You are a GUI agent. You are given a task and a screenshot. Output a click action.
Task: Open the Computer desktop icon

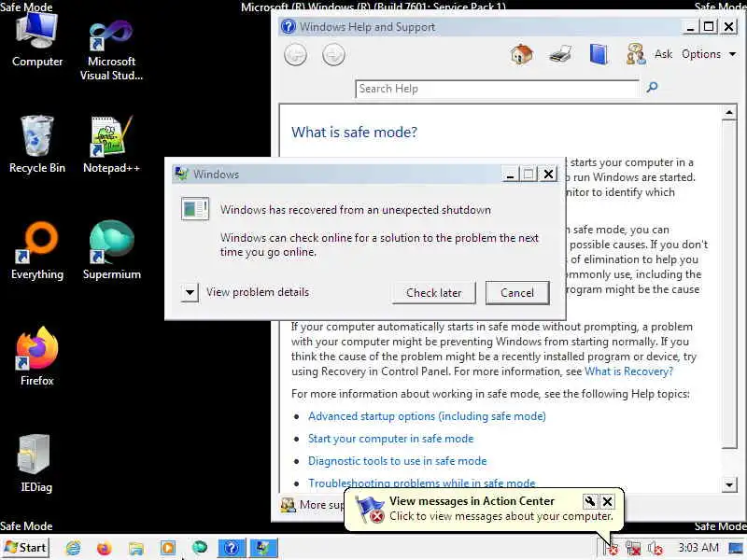tap(37, 40)
